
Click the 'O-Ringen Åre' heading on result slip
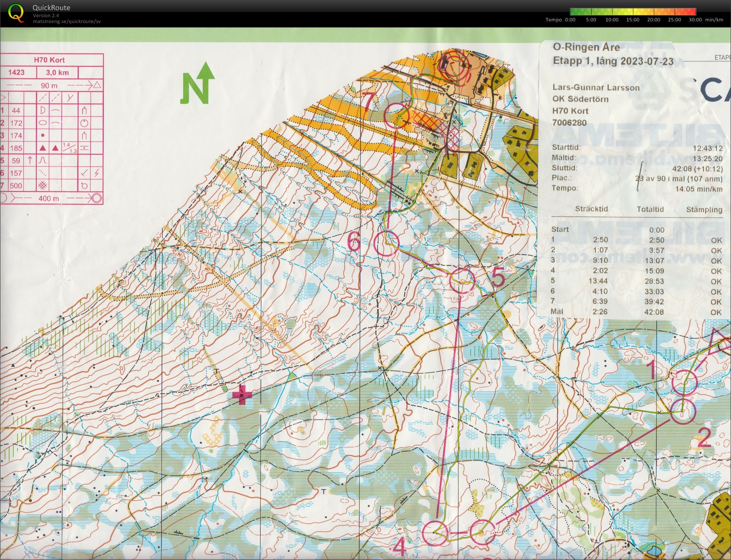click(586, 47)
